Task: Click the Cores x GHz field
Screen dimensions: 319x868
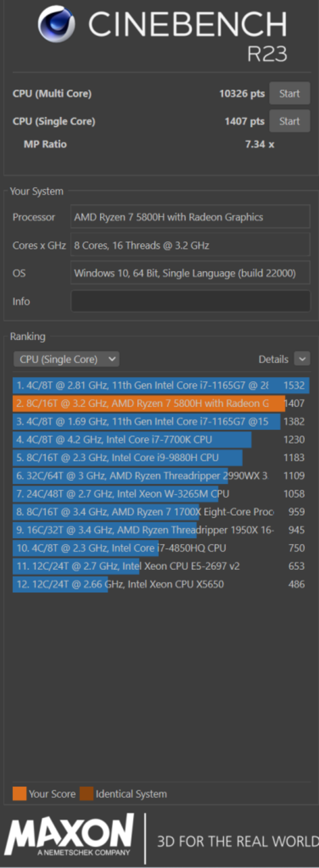Action: [190, 245]
